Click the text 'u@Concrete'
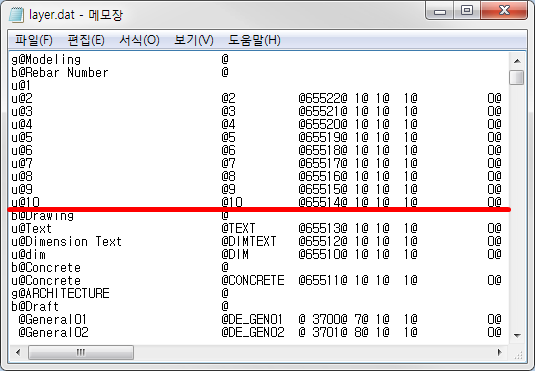The height and width of the screenshot is (371, 535). (x=46, y=281)
